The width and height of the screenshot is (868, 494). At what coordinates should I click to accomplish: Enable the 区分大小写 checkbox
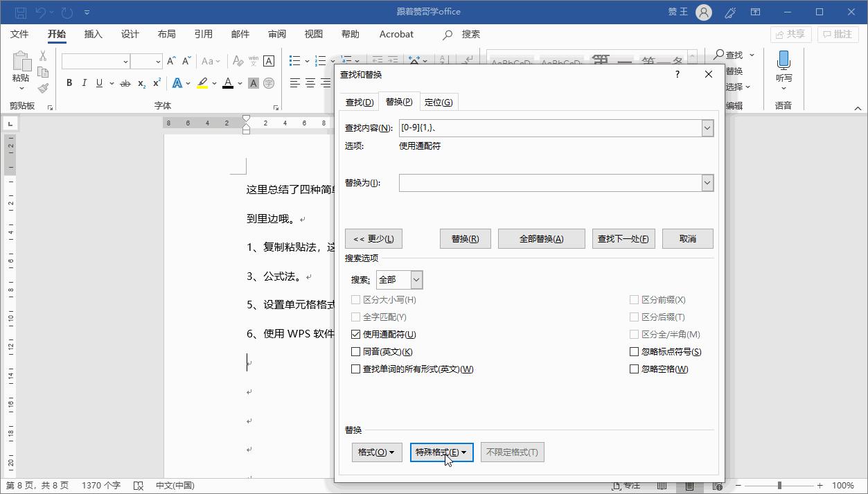tap(356, 299)
